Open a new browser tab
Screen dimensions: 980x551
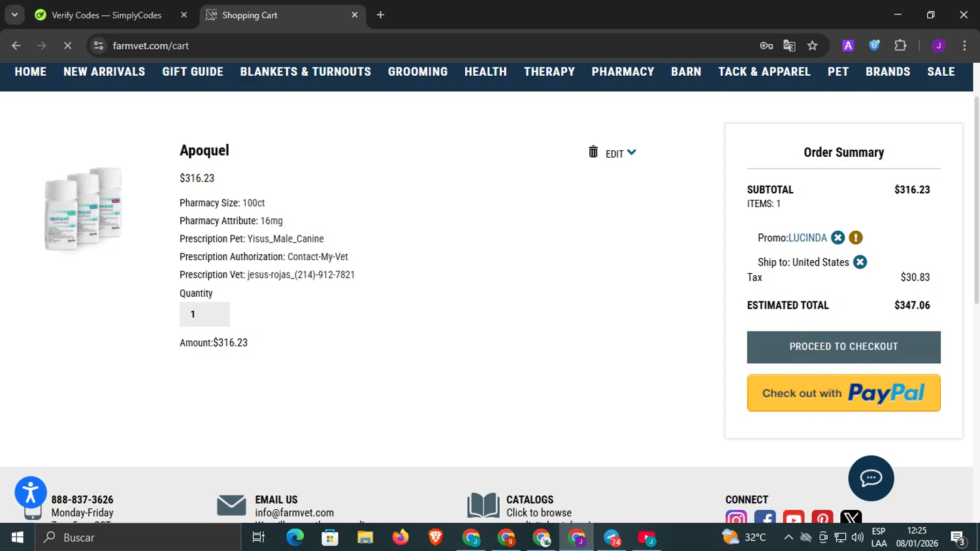[x=380, y=15]
